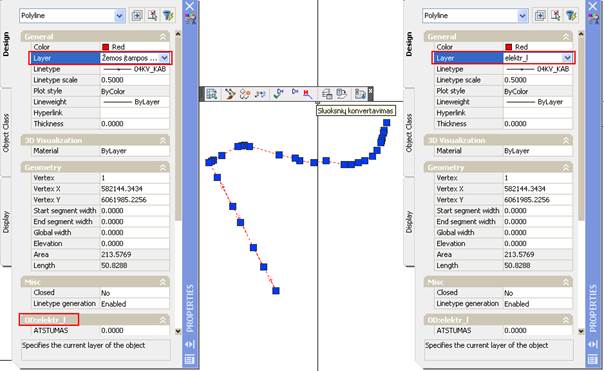Click Closed value No in left palette
604x371 pixels.
click(134, 293)
